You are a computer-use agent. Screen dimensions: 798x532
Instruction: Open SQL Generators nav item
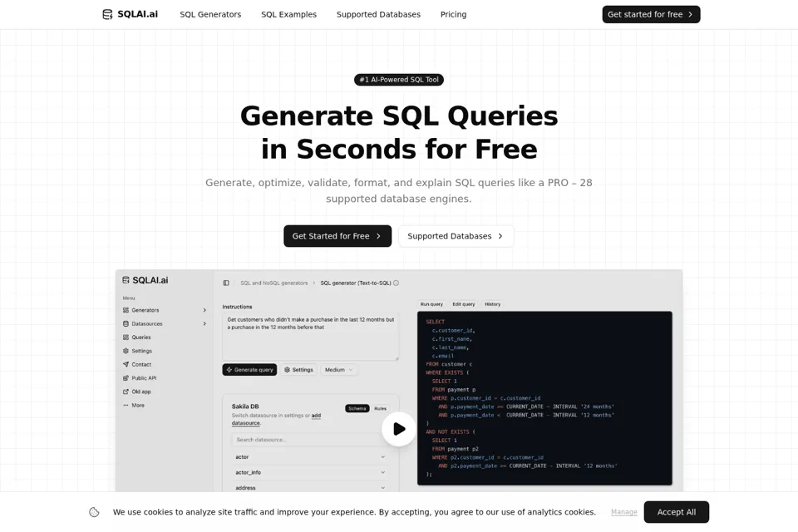[210, 14]
